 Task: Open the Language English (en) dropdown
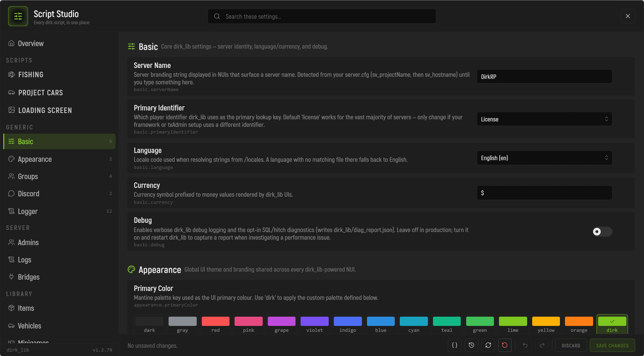544,158
